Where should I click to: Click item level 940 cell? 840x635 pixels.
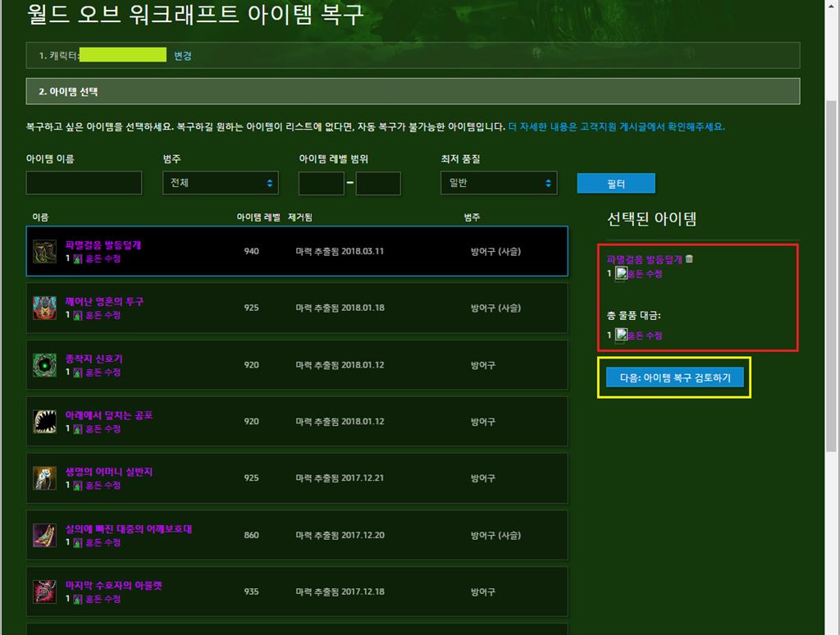point(251,251)
